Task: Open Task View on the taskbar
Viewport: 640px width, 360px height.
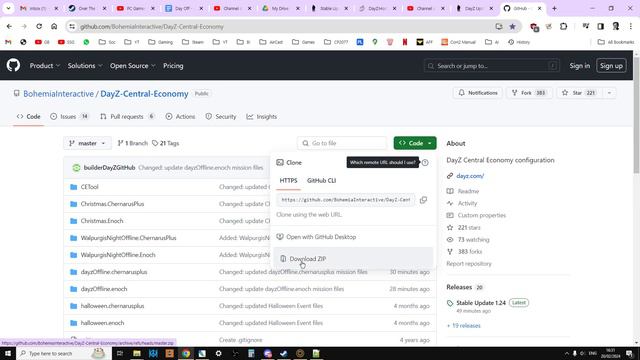Action: point(120,353)
